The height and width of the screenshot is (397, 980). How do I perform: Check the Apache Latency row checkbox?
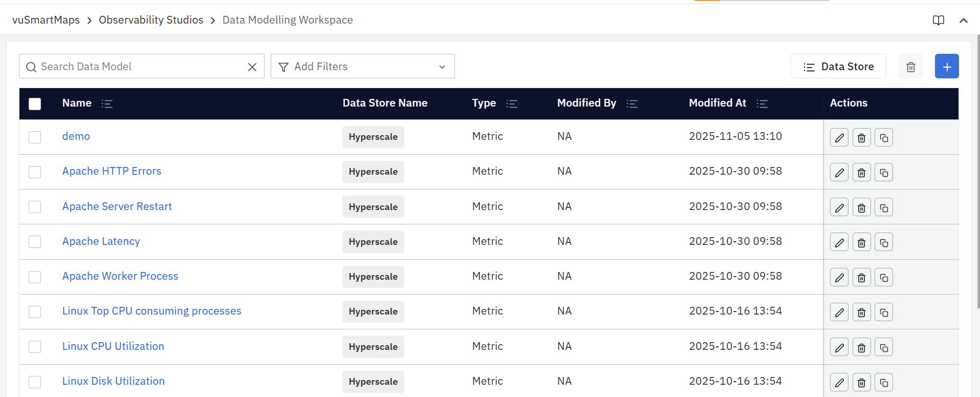(35, 242)
